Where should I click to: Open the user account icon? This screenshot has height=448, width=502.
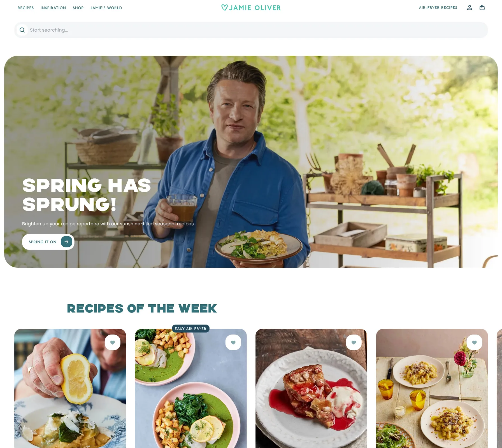[x=470, y=8]
